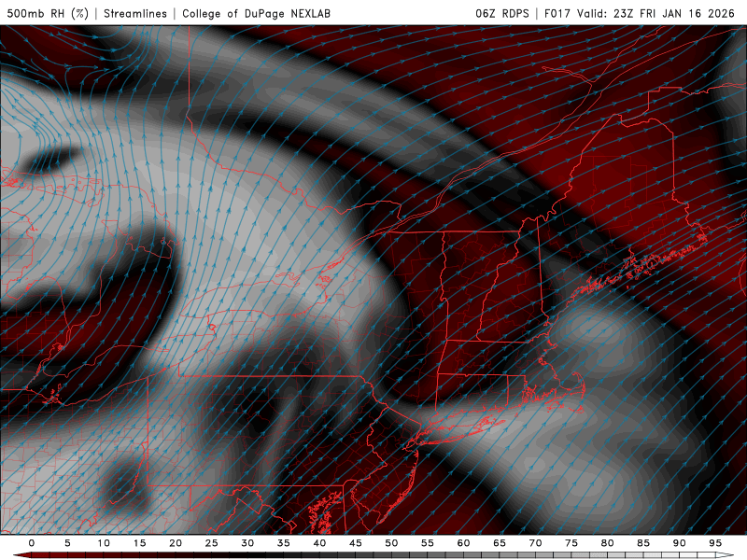Click the 'F017' forecast hour text

click(557, 13)
